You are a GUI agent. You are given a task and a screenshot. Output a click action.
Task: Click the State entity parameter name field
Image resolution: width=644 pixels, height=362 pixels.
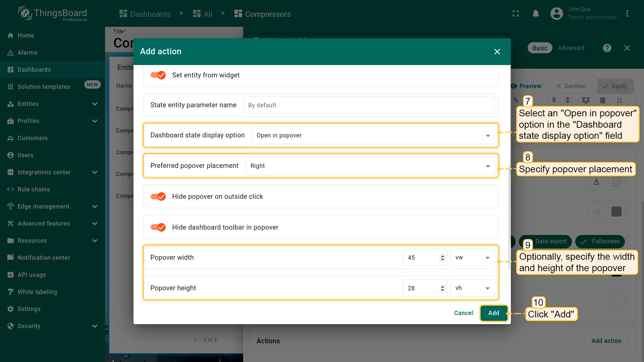[368, 105]
